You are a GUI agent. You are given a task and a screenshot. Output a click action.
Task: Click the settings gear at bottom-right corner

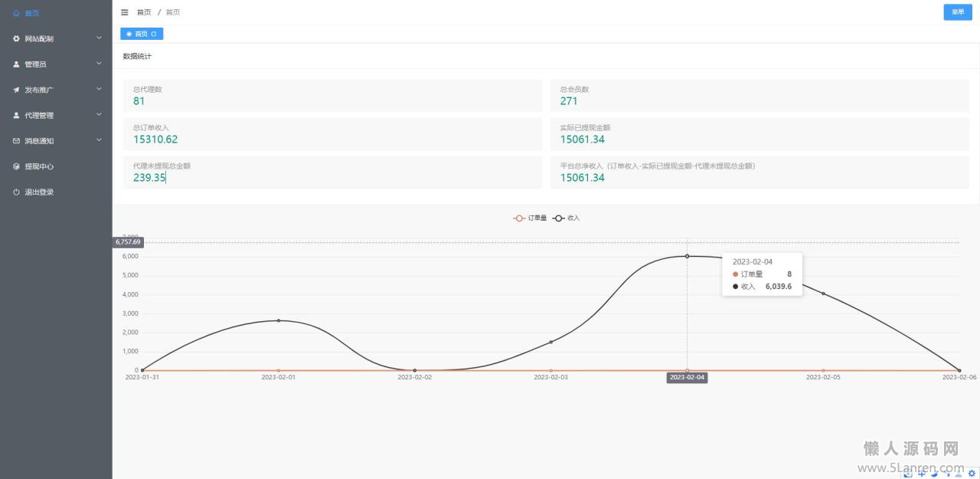coord(972,474)
